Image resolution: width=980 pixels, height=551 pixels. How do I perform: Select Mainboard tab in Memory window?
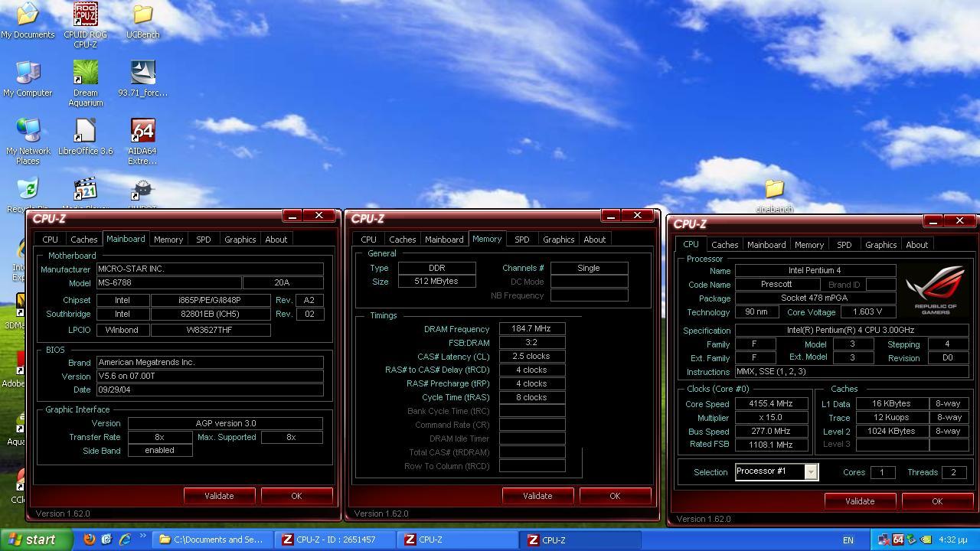click(x=444, y=240)
